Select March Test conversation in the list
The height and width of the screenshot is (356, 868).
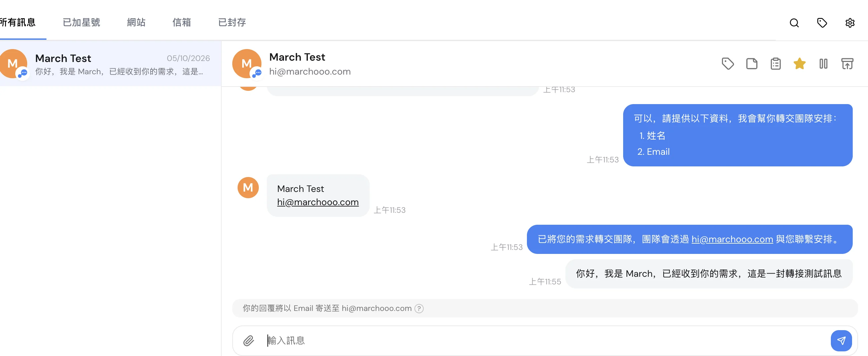point(110,64)
